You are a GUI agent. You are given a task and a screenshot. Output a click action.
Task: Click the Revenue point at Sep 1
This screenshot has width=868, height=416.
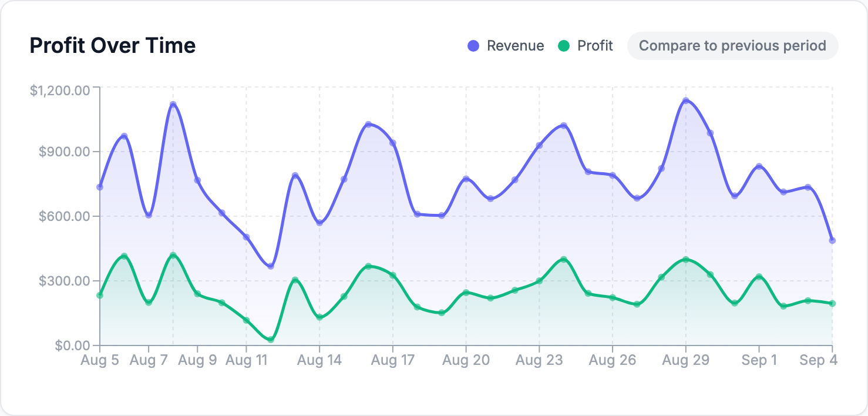[x=759, y=166]
